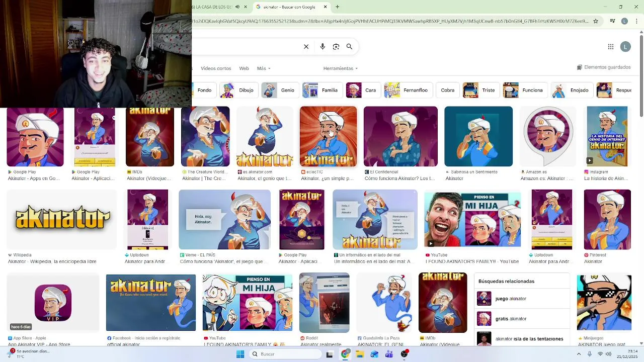Screen dimensions: 644x362
Task: Filter images by 'Dibujo' chip
Action: click(x=239, y=90)
